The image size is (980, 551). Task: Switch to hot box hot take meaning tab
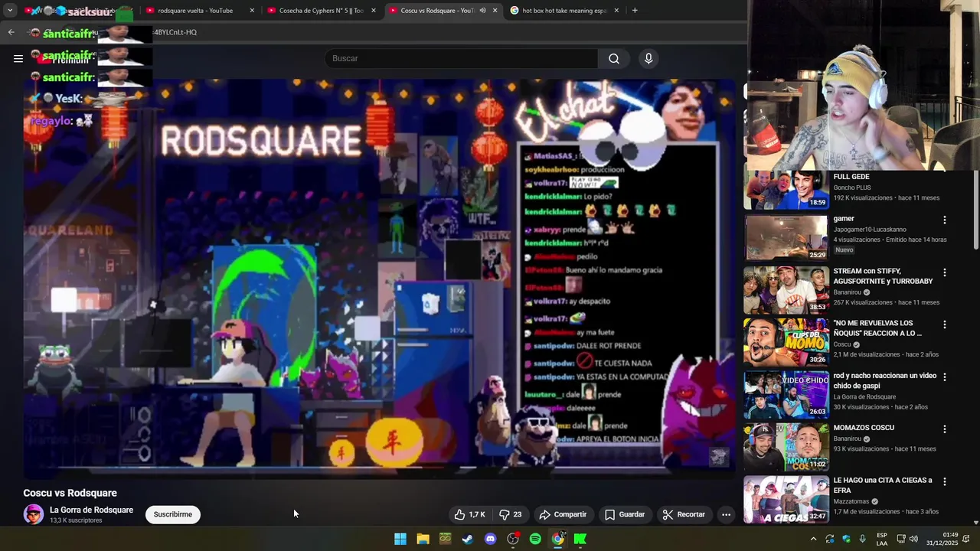coord(564,11)
